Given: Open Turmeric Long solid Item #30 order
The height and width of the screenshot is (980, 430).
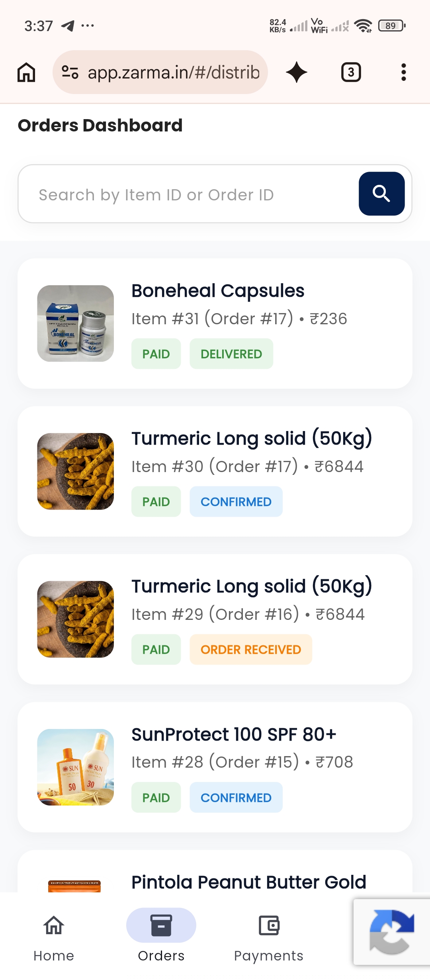Looking at the screenshot, I should coord(215,471).
